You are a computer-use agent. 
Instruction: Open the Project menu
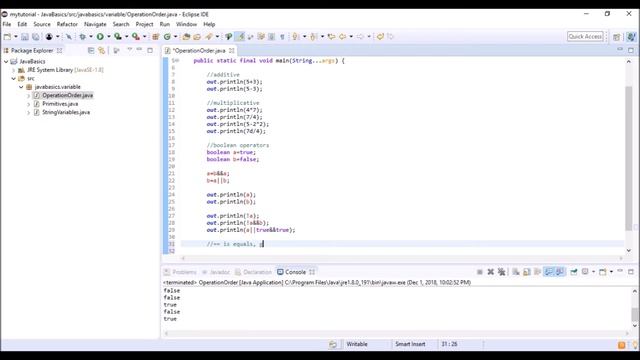tap(144, 24)
